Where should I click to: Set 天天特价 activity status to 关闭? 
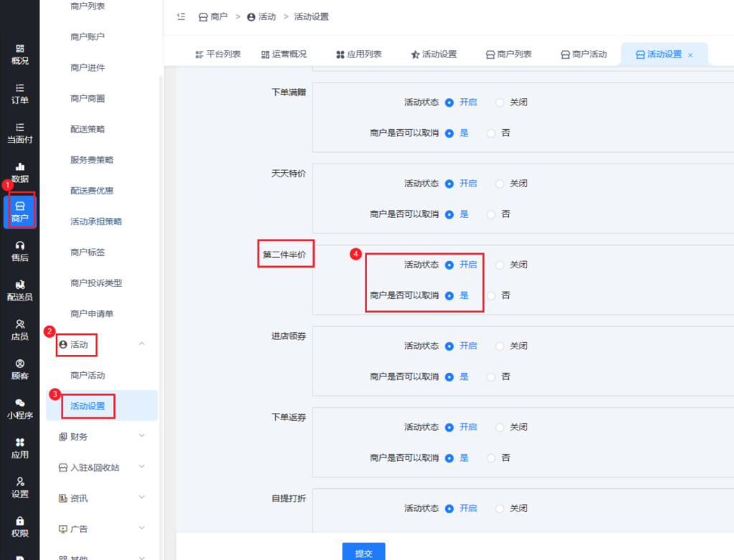click(500, 184)
